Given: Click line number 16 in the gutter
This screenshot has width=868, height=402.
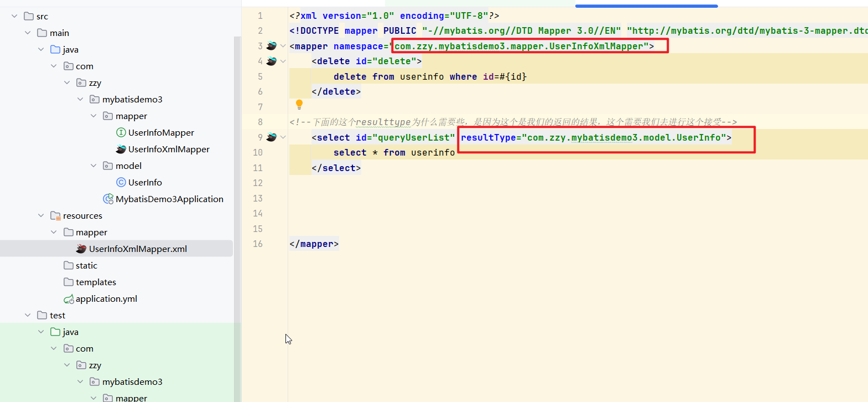Looking at the screenshot, I should click(x=258, y=244).
